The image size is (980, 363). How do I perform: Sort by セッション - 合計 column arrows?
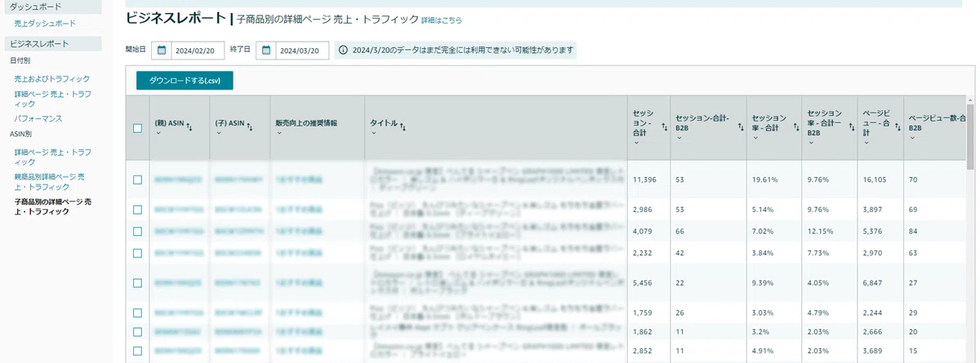pyautogui.click(x=664, y=127)
